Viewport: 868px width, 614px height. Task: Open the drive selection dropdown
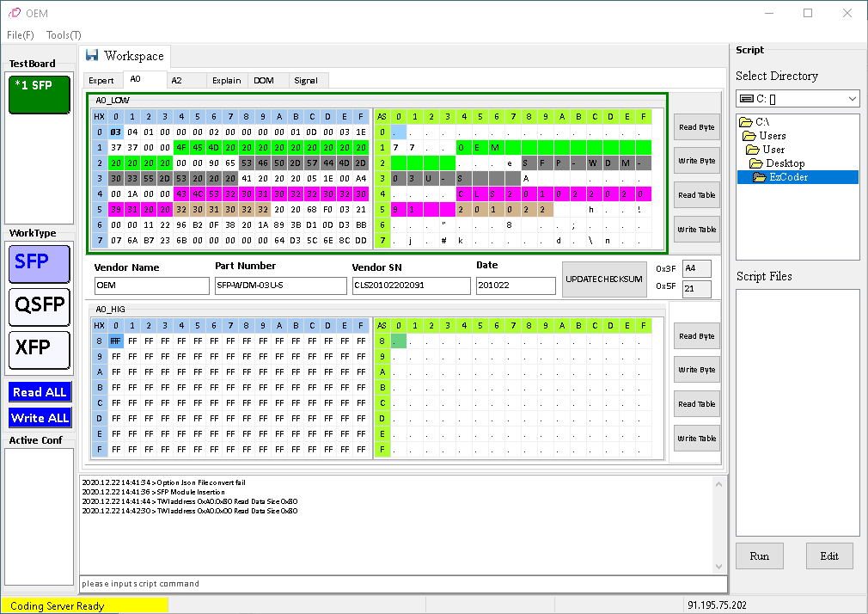pyautogui.click(x=852, y=99)
